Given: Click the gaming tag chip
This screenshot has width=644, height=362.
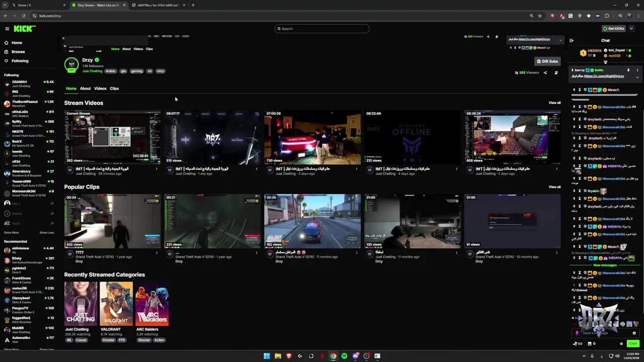Looking at the screenshot, I should pos(136,71).
